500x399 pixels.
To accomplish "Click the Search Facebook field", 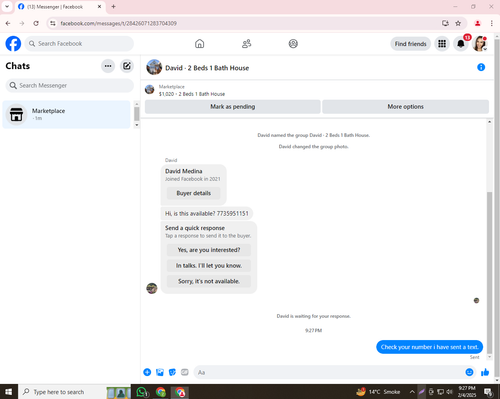I will pyautogui.click(x=79, y=44).
